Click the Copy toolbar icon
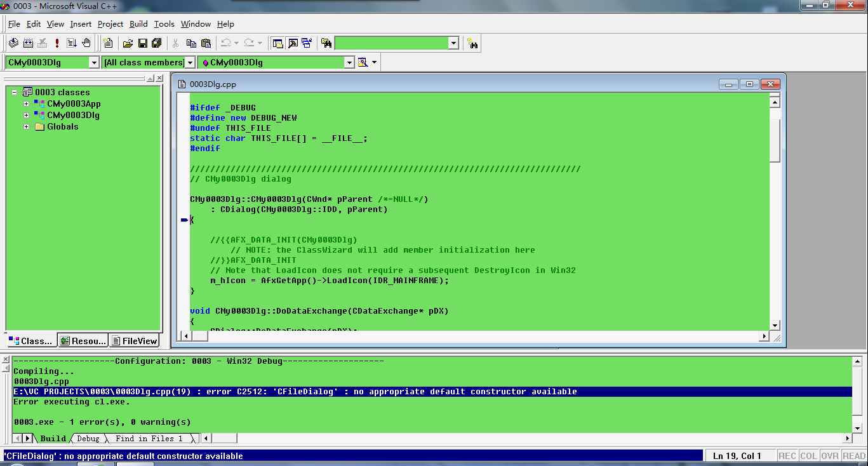The height and width of the screenshot is (466, 868). [x=191, y=43]
